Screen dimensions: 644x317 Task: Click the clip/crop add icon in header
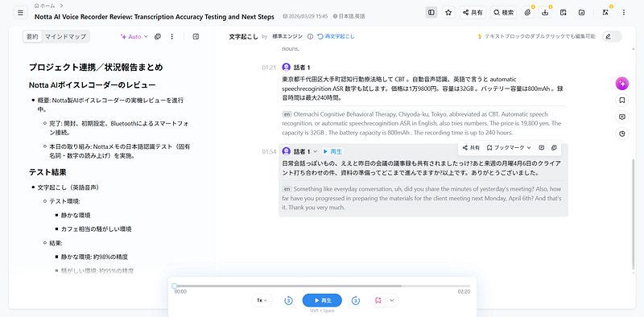(563, 12)
